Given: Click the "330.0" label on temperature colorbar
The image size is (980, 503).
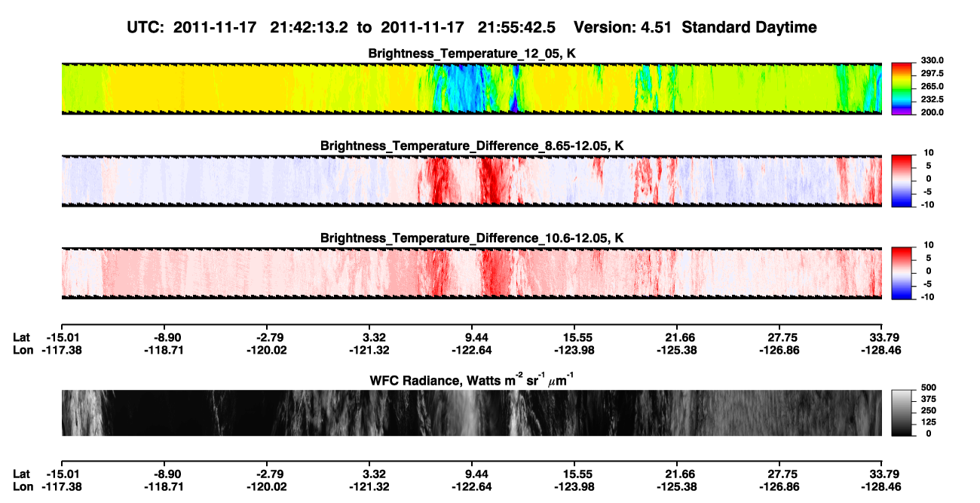Looking at the screenshot, I should (932, 60).
